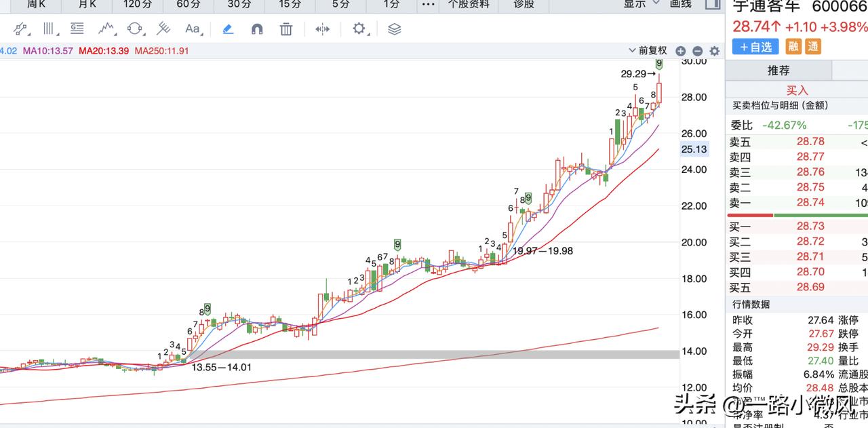Click the 行情数据 section header
868x428 pixels.
(751, 305)
